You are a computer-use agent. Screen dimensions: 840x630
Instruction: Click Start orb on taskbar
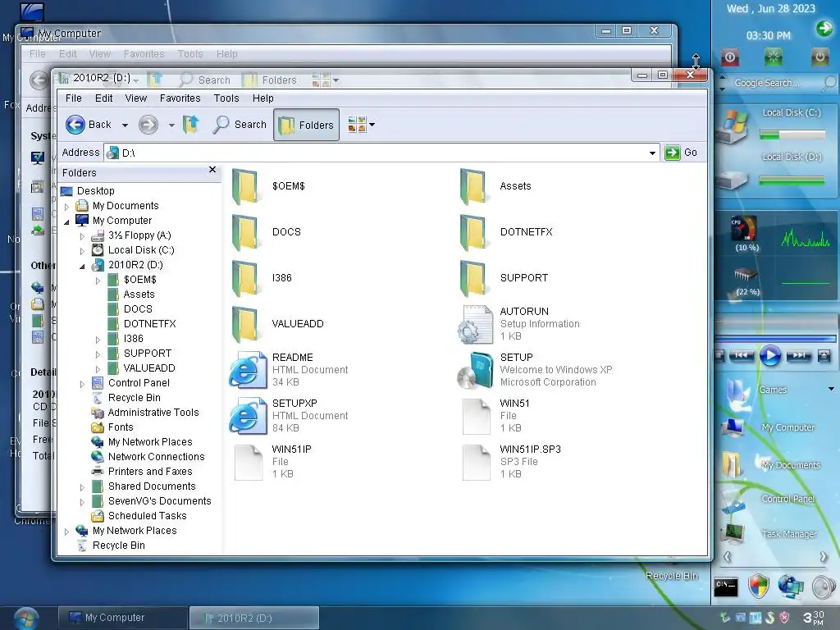point(26,619)
